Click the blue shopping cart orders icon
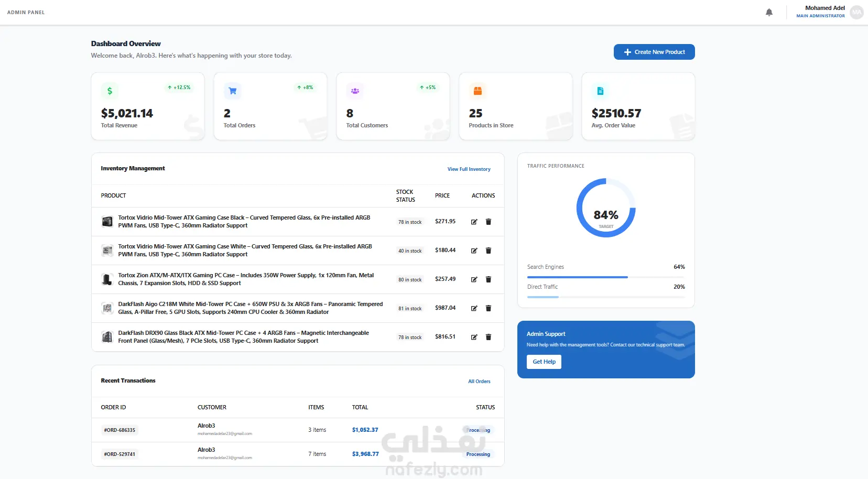Screen dimensions: 868x479 232,91
